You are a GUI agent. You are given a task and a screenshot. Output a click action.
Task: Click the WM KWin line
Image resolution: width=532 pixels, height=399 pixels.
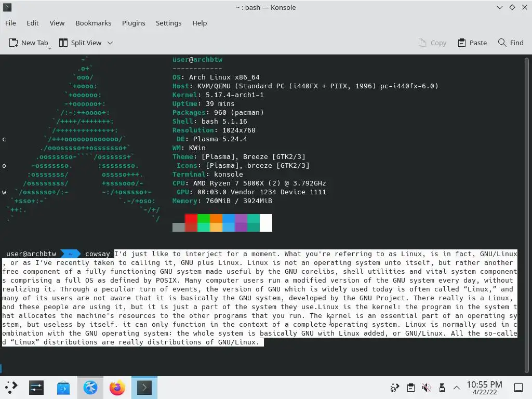pos(189,148)
